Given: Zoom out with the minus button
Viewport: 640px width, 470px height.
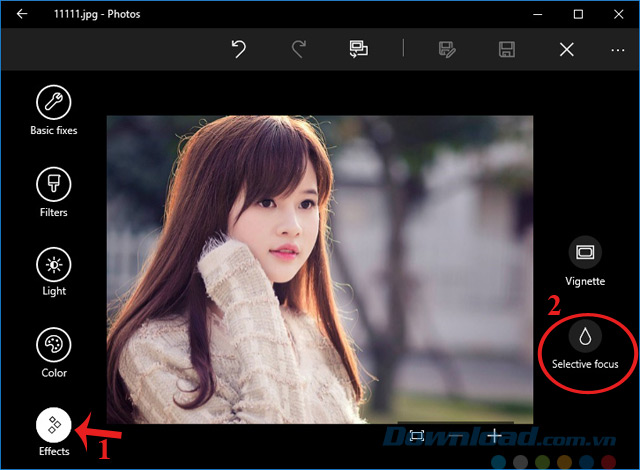Looking at the screenshot, I should coord(456,436).
